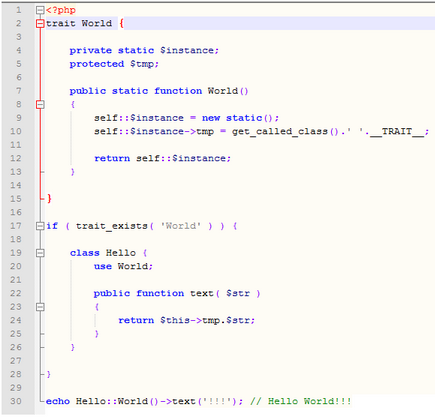Click the red closing brace on line 15

[x=49, y=199]
